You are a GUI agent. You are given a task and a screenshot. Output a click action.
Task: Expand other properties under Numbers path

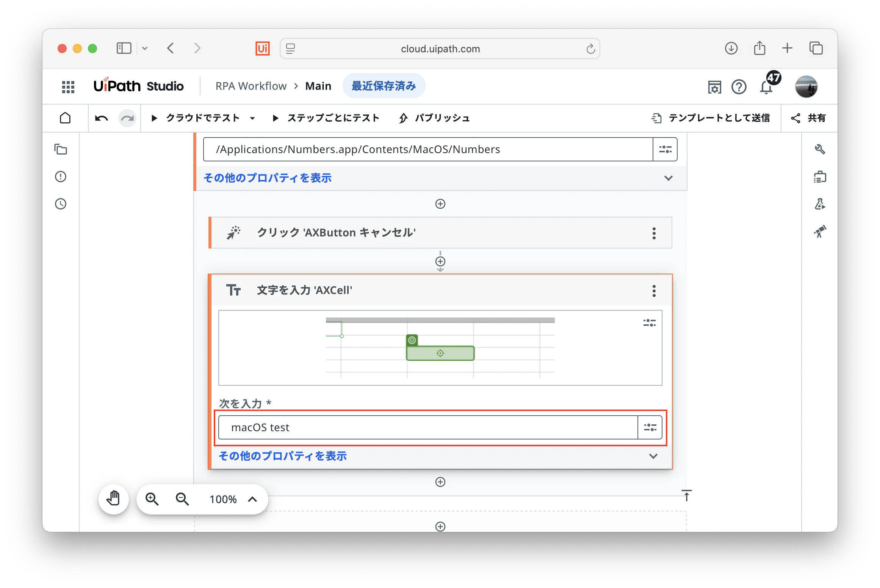669,178
